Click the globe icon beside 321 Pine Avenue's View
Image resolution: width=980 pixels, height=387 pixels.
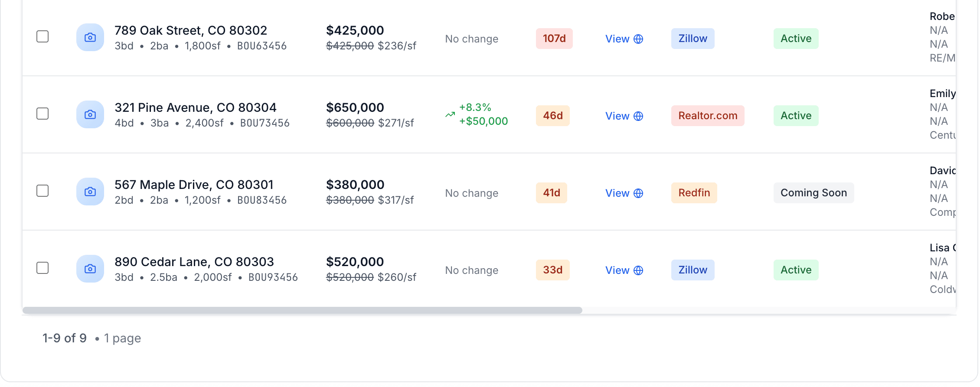click(x=638, y=116)
